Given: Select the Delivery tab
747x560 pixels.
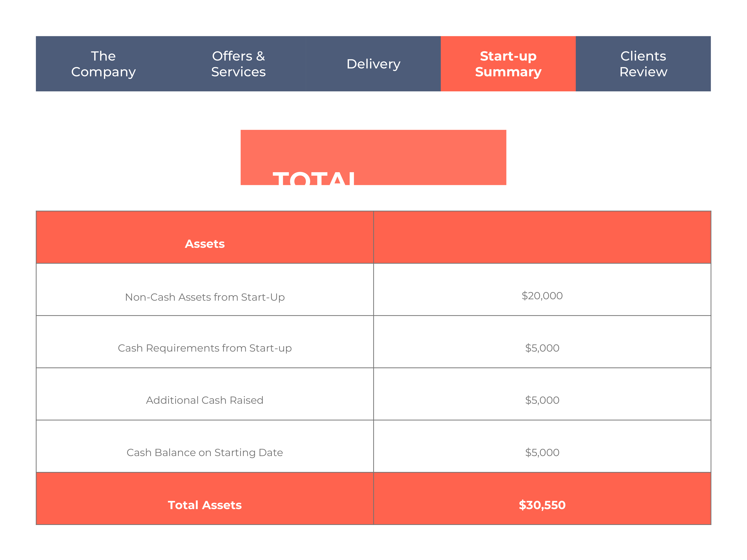Looking at the screenshot, I should click(373, 64).
